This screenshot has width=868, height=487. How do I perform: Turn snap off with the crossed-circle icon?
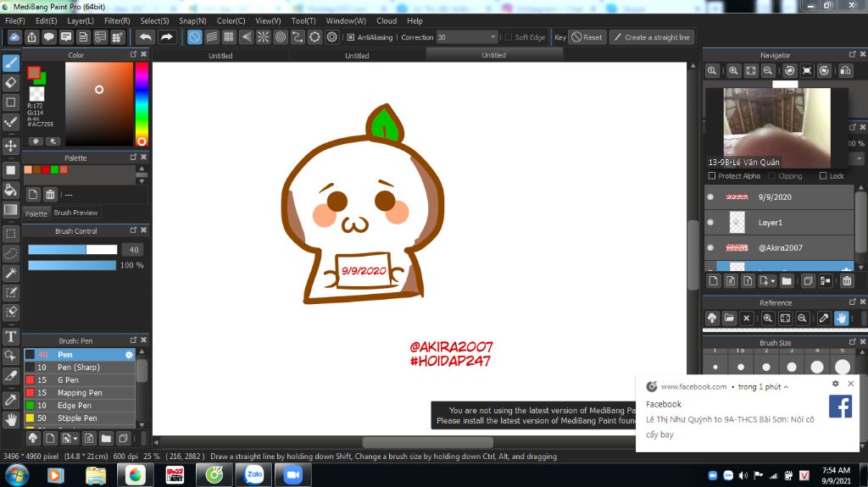coord(194,37)
